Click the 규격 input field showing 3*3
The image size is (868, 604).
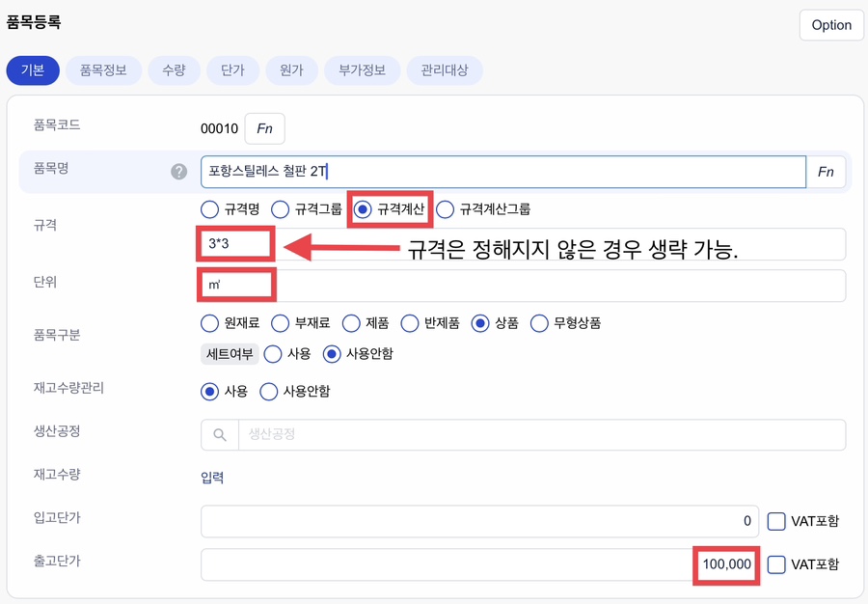click(x=523, y=243)
